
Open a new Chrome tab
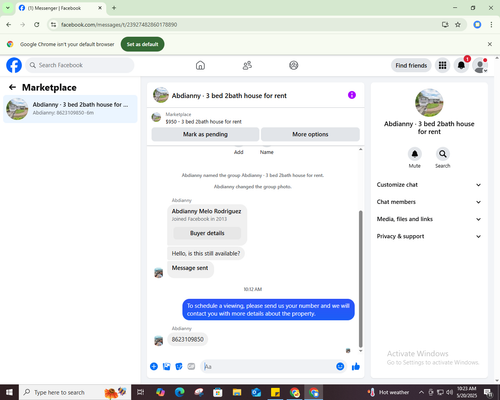[114, 8]
